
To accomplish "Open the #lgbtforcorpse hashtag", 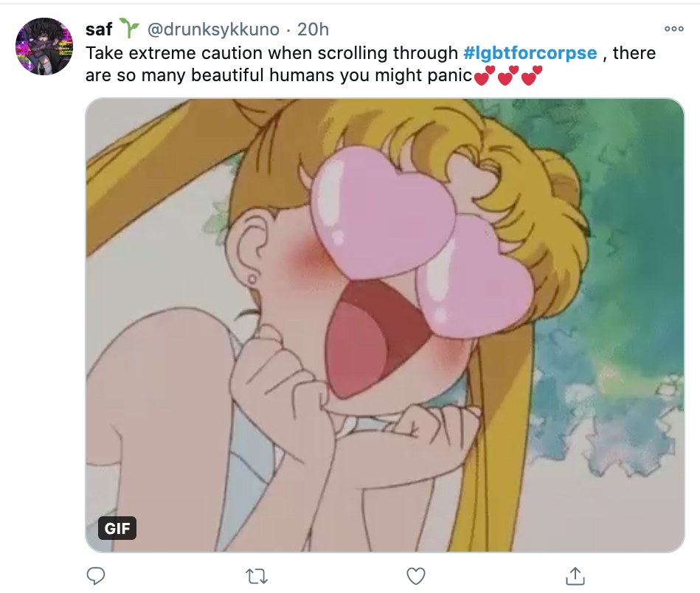I will coord(530,53).
